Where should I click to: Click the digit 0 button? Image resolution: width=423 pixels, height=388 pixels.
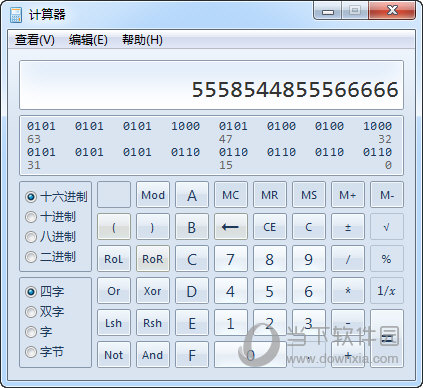tap(250, 355)
